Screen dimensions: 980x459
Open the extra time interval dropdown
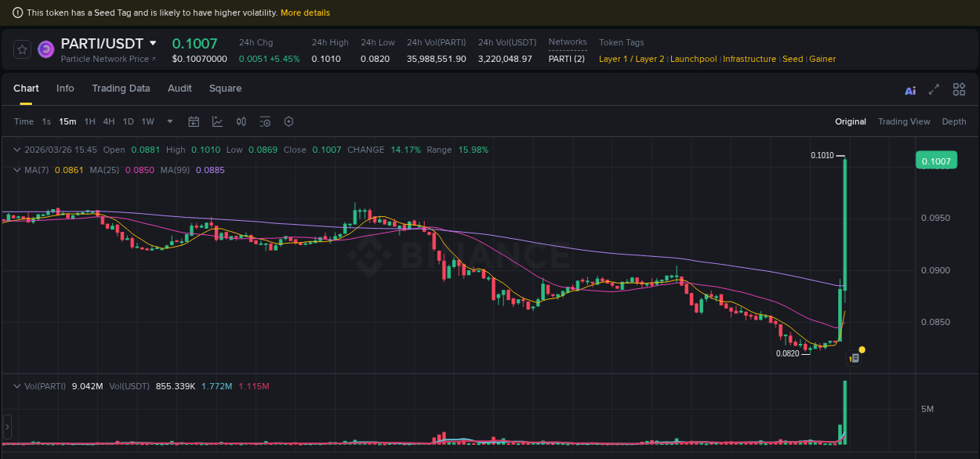coord(169,121)
